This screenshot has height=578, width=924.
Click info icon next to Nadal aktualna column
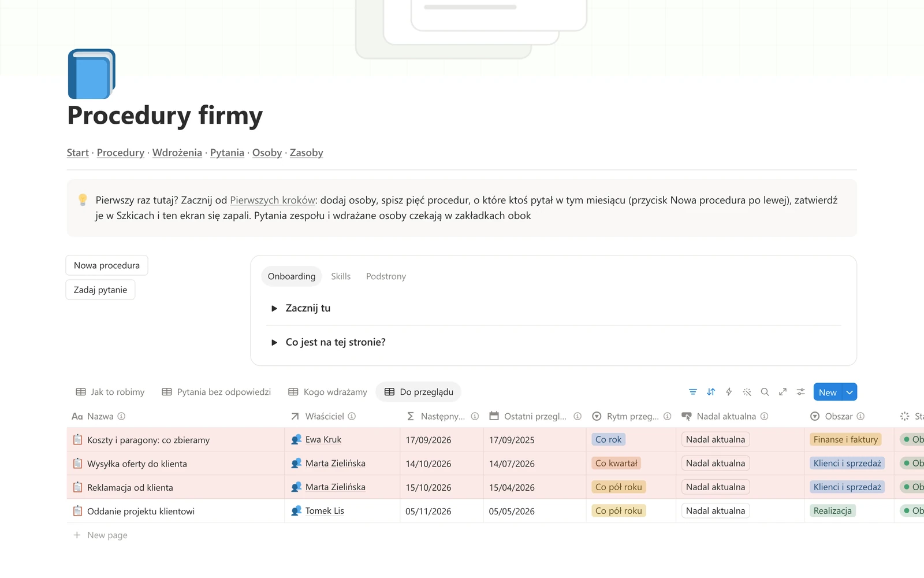(765, 416)
